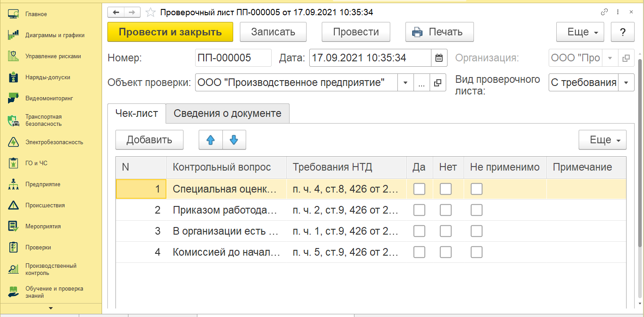The image size is (644, 317).
Task: Check Да for В организации есть row
Action: pos(419,231)
